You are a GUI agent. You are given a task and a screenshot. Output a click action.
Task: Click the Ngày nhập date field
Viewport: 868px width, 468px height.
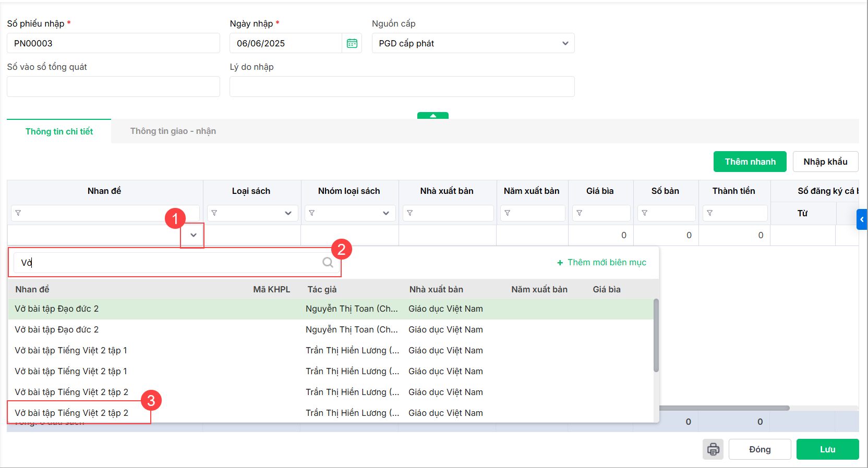[x=286, y=43]
